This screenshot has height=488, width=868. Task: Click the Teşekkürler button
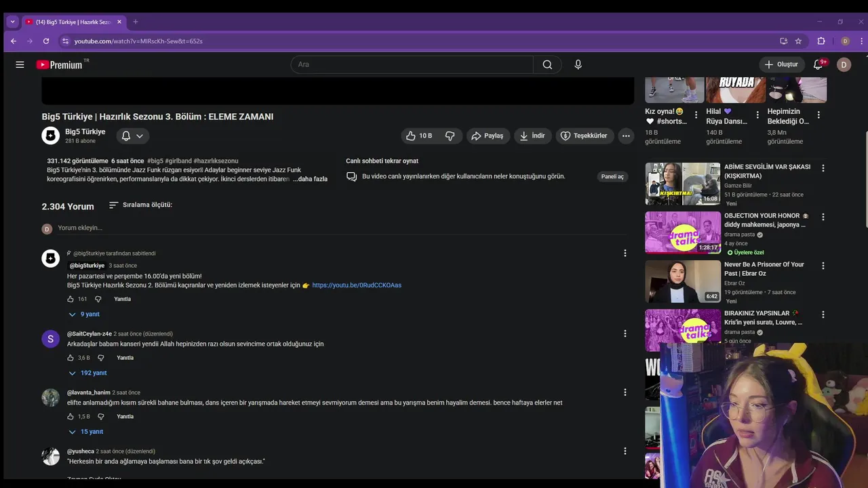585,136
